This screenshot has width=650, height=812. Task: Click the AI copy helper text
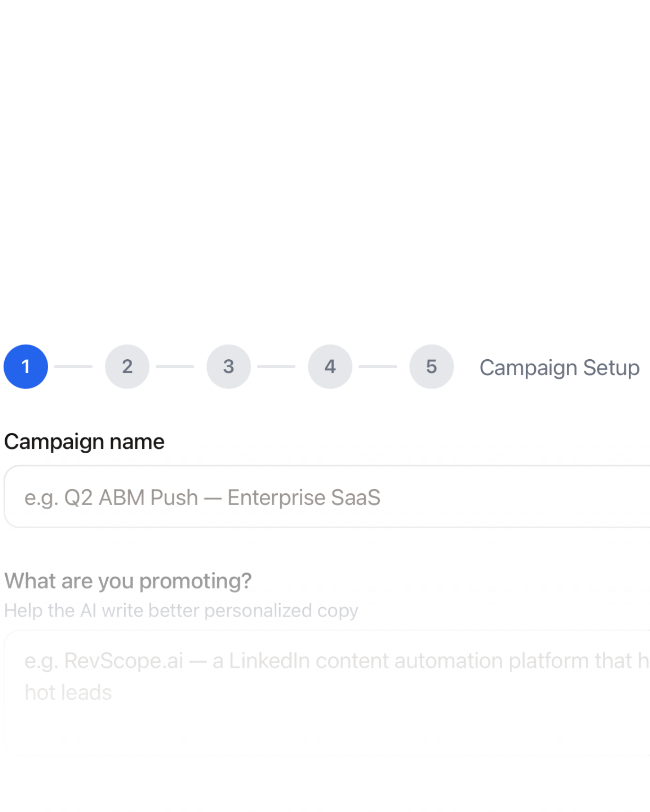click(x=182, y=609)
